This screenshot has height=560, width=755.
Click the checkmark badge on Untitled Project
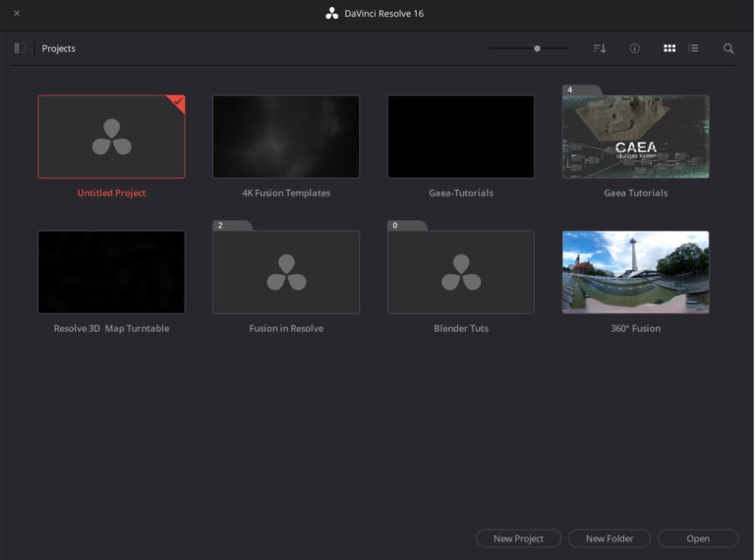(x=177, y=102)
